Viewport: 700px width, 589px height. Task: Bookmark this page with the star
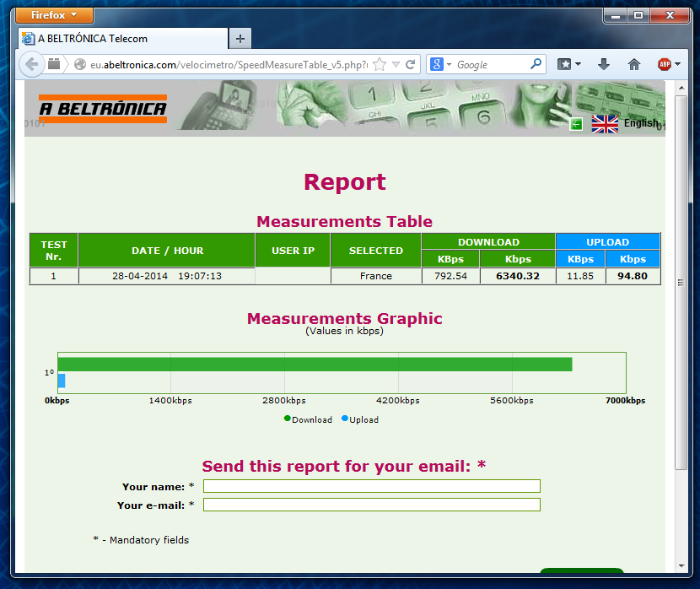(x=379, y=65)
